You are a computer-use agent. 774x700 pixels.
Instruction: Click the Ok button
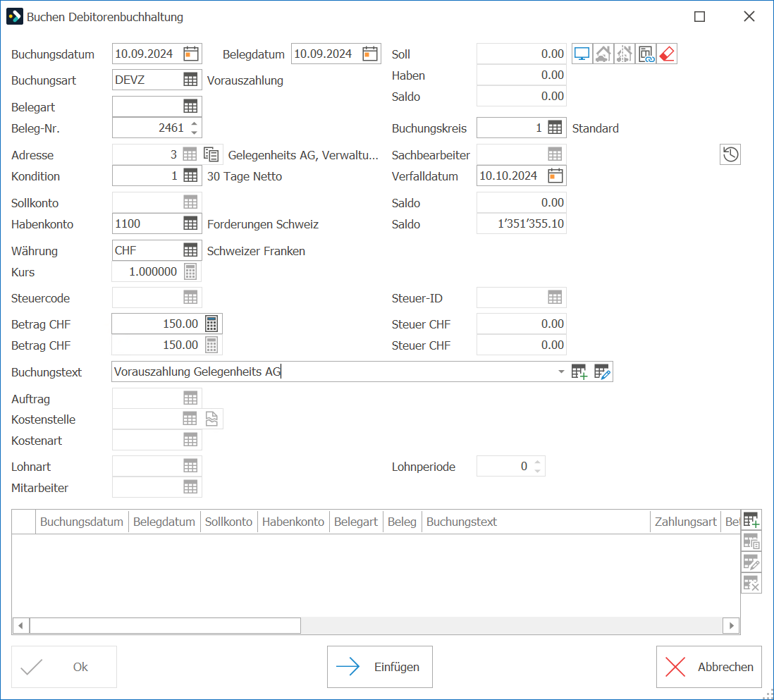[64, 667]
